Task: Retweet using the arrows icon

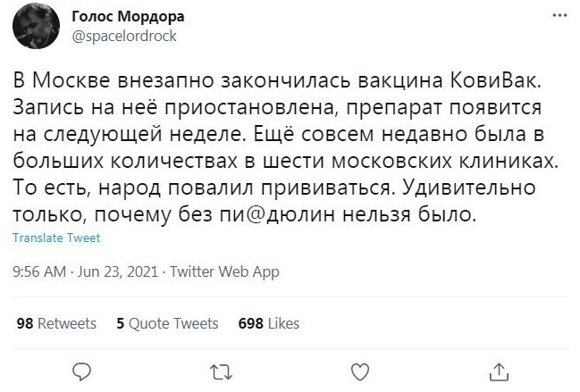Action: pos(219,370)
